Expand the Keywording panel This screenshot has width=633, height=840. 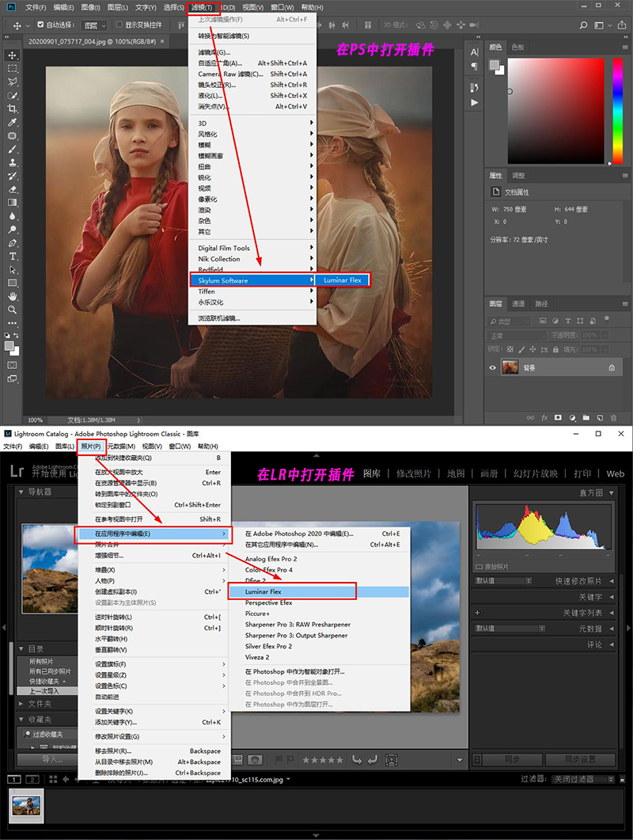612,597
